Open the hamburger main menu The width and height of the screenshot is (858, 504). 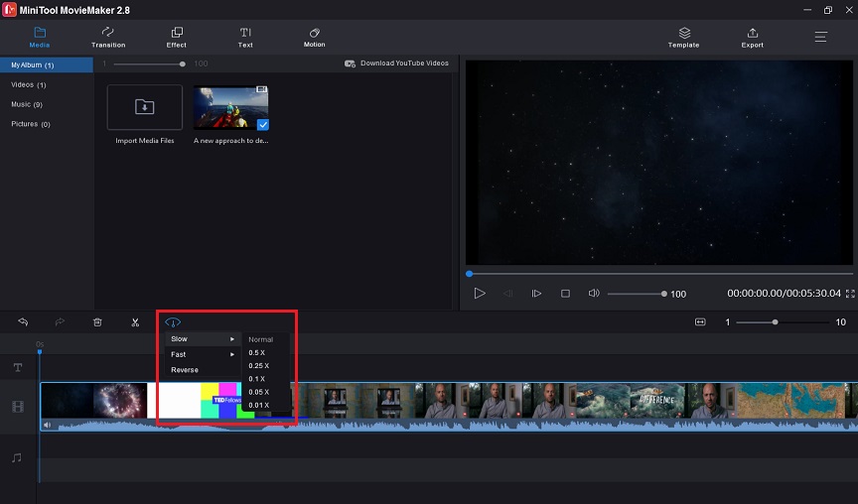821,37
